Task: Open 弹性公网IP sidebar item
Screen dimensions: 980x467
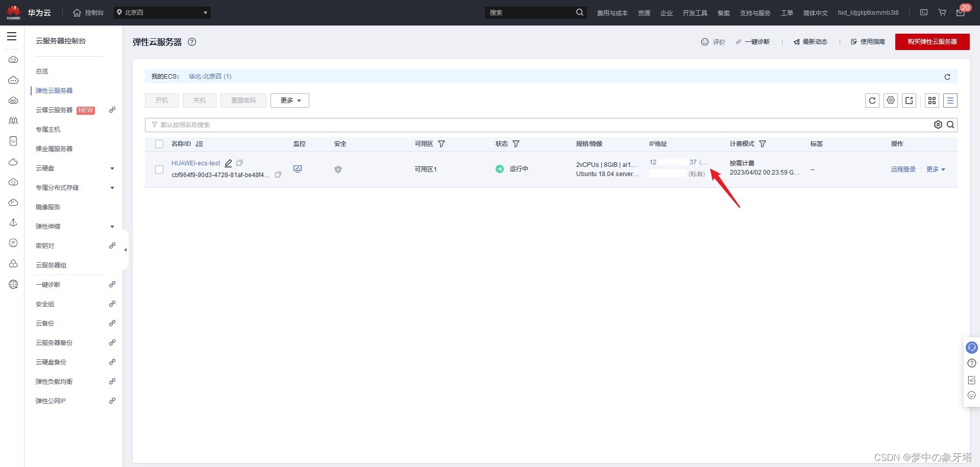Action: coord(51,401)
